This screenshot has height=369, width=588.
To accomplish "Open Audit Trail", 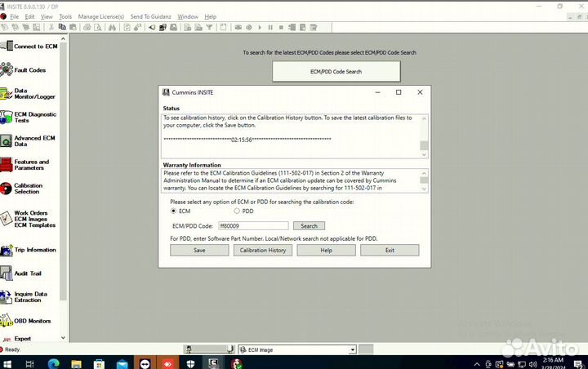I will click(x=21, y=273).
